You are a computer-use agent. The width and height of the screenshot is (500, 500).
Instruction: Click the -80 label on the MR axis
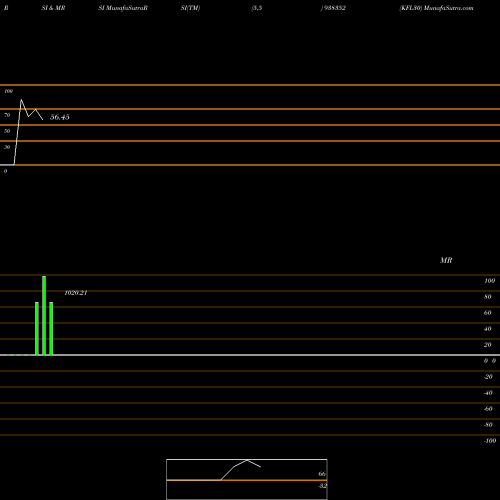pyautogui.click(x=488, y=425)
